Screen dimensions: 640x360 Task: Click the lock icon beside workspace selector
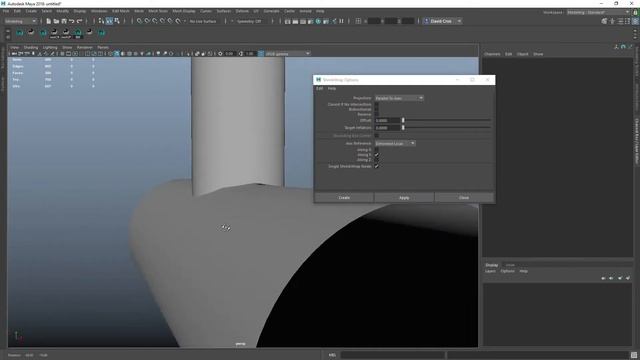coord(636,13)
